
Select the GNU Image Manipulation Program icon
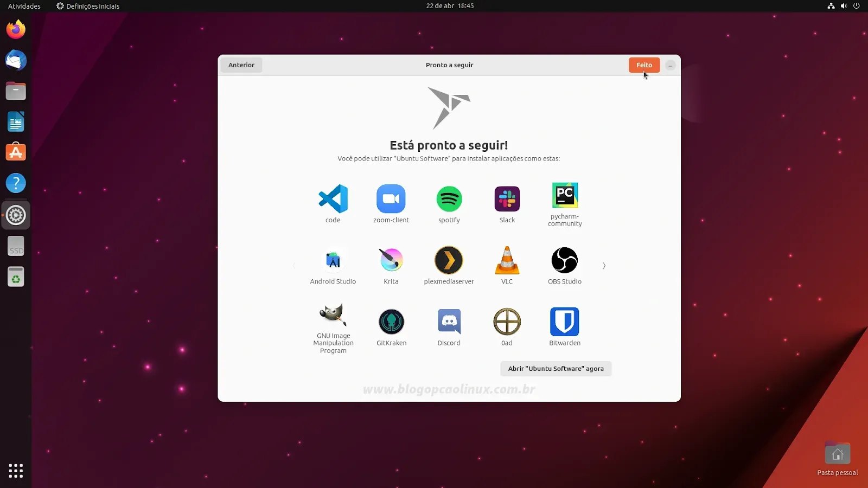[333, 314]
